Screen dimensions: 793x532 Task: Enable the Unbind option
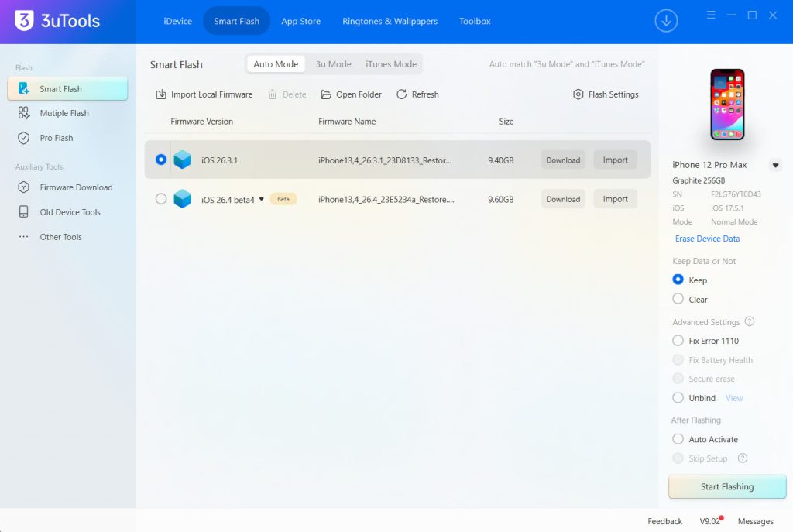point(678,397)
